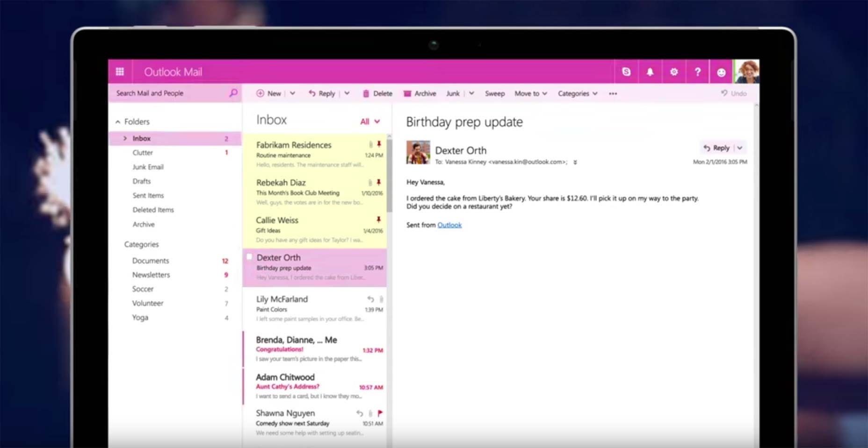Expand the Junk dropdown arrow
Viewport: 868px width, 448px height.
point(471,93)
